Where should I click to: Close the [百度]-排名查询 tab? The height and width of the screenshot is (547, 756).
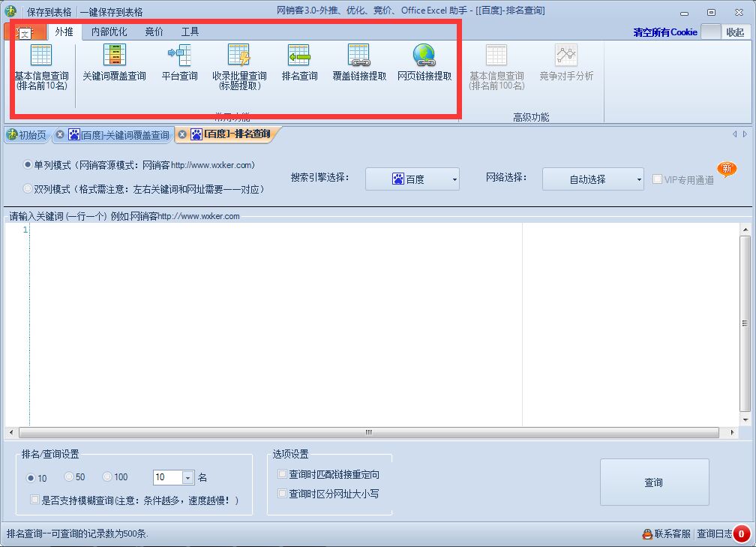pos(182,134)
